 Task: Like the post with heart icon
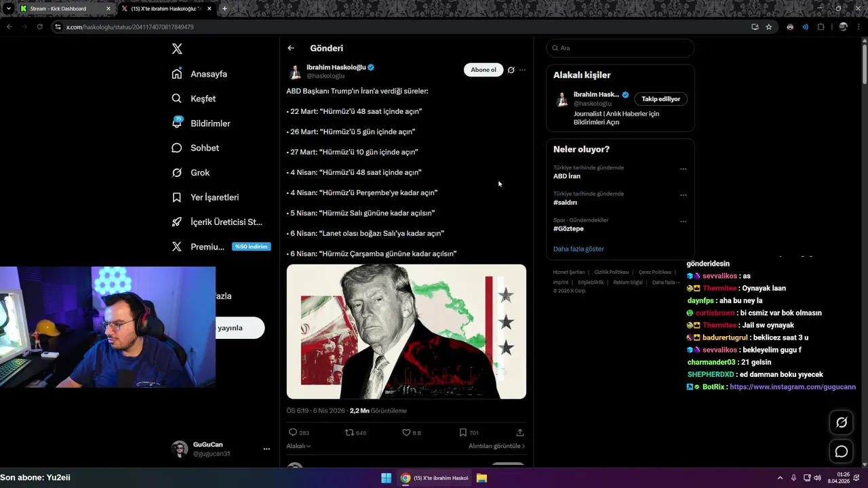pyautogui.click(x=407, y=432)
